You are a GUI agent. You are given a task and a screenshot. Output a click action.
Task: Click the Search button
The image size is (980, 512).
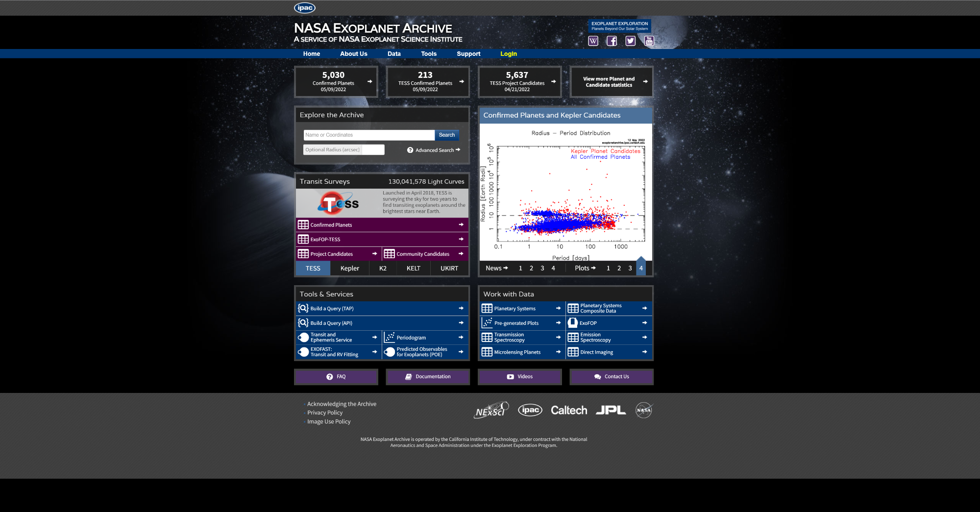click(446, 135)
